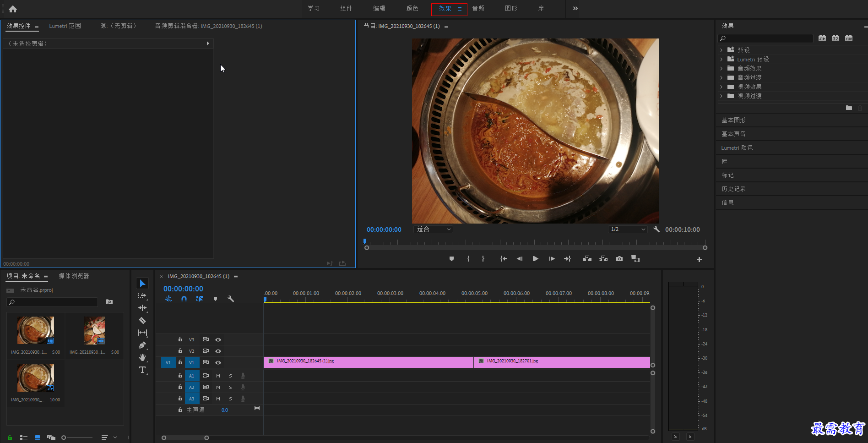Open comparison view button
This screenshot has width=868, height=443.
click(x=635, y=259)
